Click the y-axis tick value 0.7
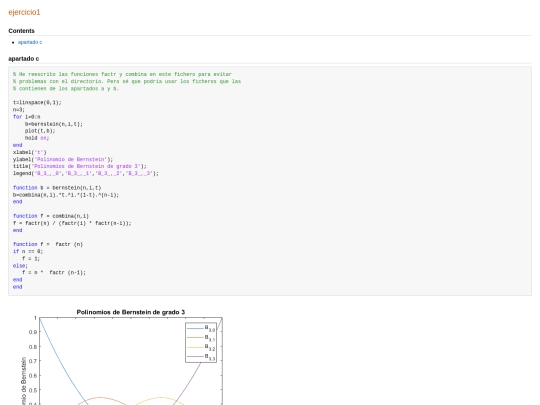Image resolution: width=540 pixels, height=405 pixels. (33, 361)
